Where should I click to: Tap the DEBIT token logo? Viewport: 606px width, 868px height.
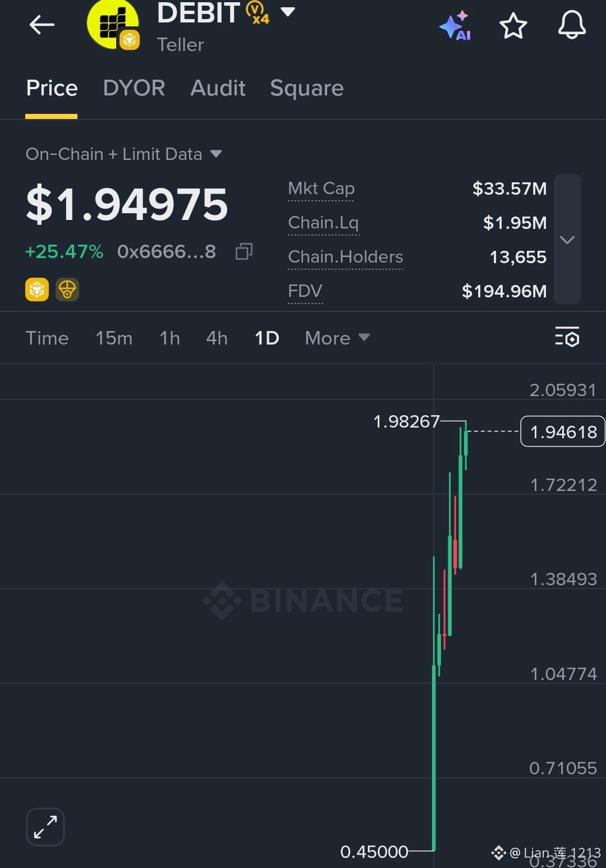pyautogui.click(x=112, y=24)
